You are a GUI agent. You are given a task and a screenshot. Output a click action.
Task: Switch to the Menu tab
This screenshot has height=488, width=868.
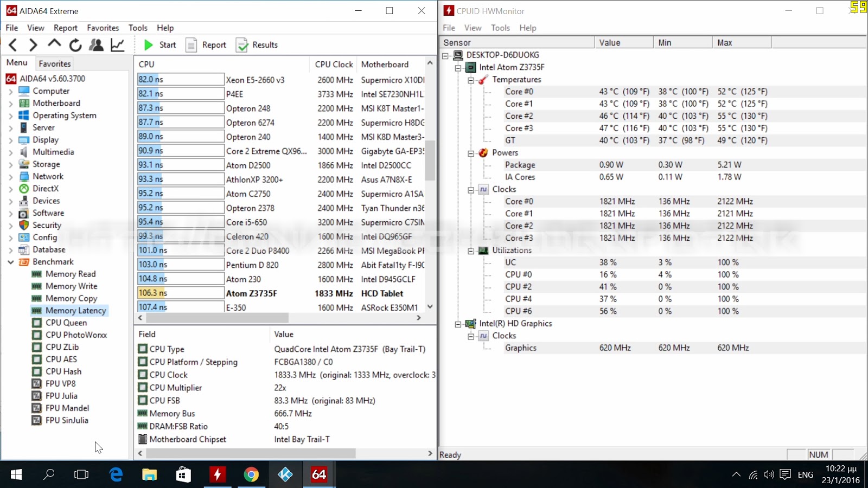tap(17, 63)
